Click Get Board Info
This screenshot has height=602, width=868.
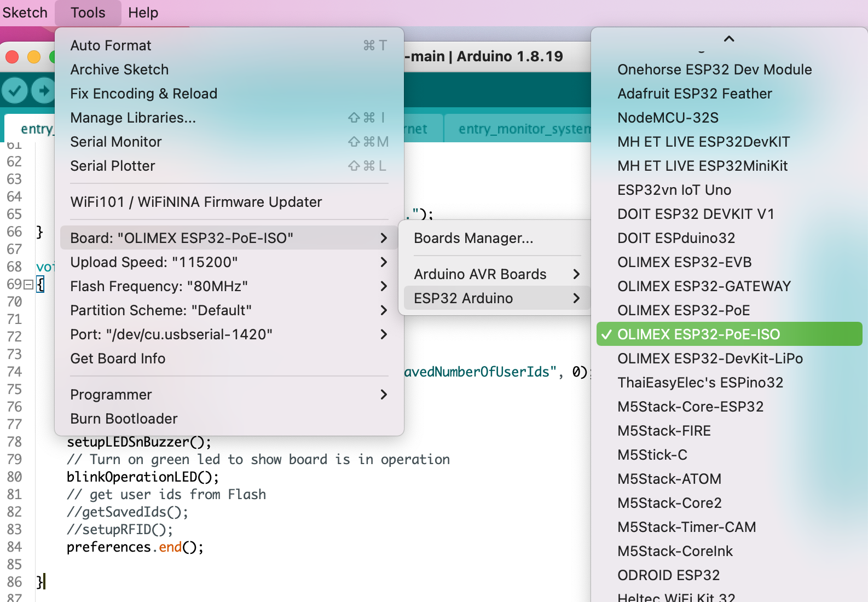coord(229,358)
